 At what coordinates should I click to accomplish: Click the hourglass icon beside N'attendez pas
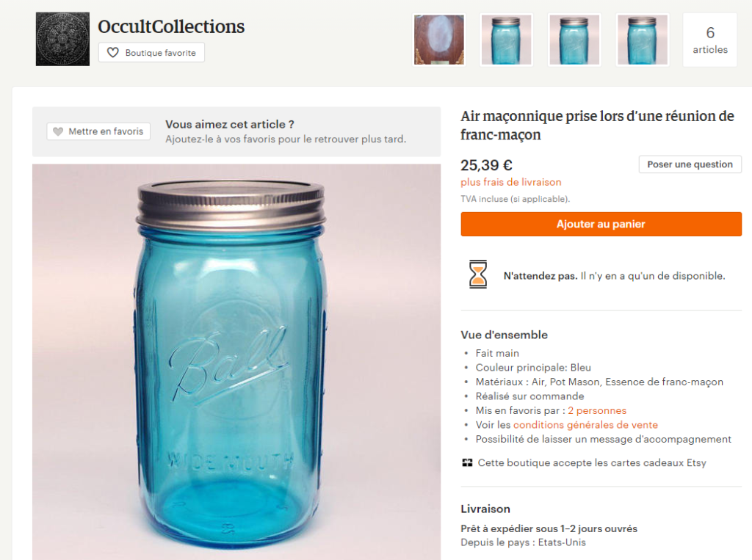tap(478, 274)
